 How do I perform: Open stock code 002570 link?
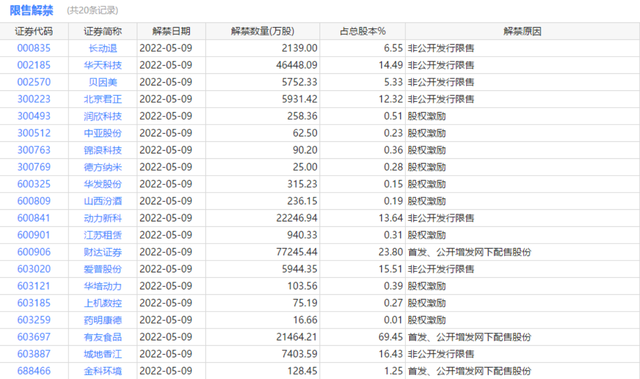click(34, 82)
